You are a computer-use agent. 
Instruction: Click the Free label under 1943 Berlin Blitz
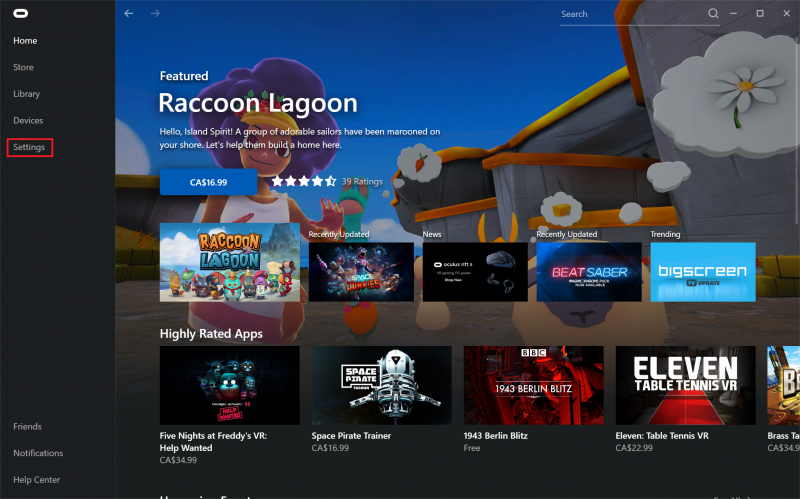pos(472,448)
